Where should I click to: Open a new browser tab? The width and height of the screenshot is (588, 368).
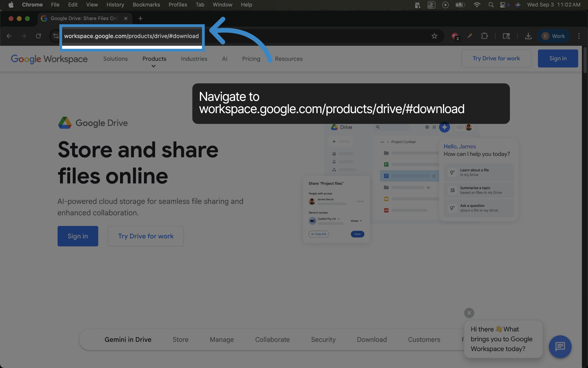pos(140,18)
